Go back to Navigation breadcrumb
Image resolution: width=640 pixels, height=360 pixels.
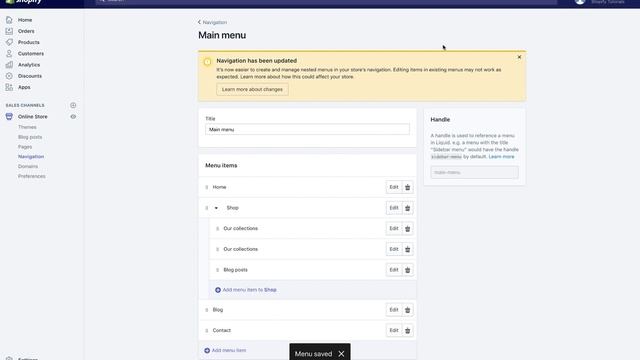pyautogui.click(x=212, y=22)
